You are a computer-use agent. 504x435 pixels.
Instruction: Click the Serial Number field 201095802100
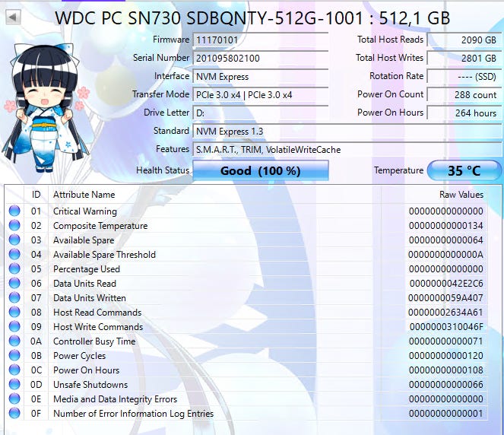260,59
